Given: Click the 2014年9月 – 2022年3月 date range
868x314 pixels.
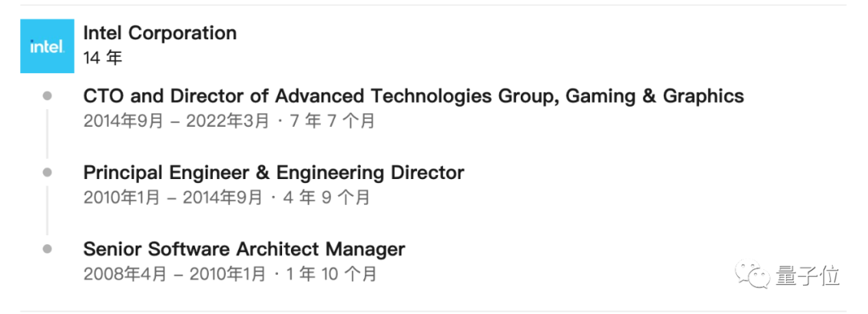Looking at the screenshot, I should coord(176,121).
